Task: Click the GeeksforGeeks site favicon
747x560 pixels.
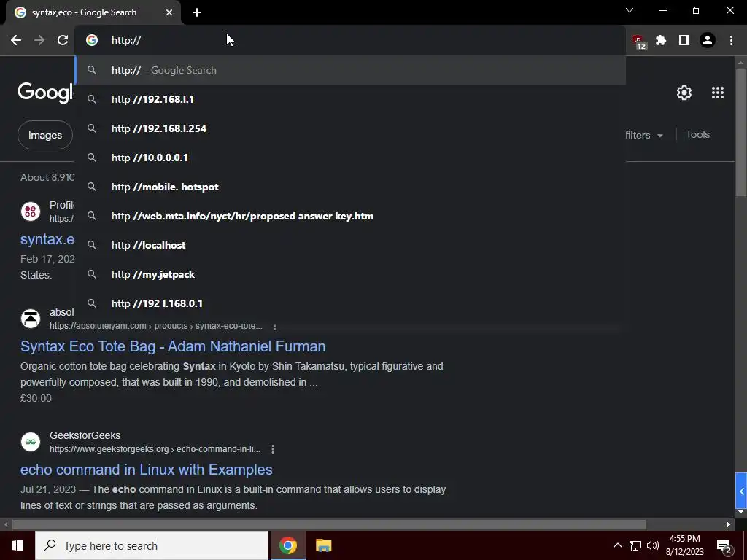Action: tap(31, 441)
